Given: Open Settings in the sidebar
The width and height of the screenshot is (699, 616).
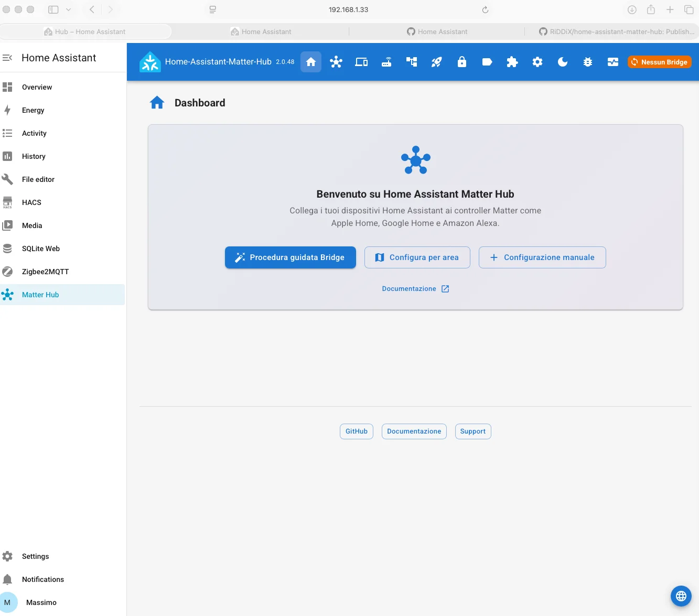Looking at the screenshot, I should point(62,556).
